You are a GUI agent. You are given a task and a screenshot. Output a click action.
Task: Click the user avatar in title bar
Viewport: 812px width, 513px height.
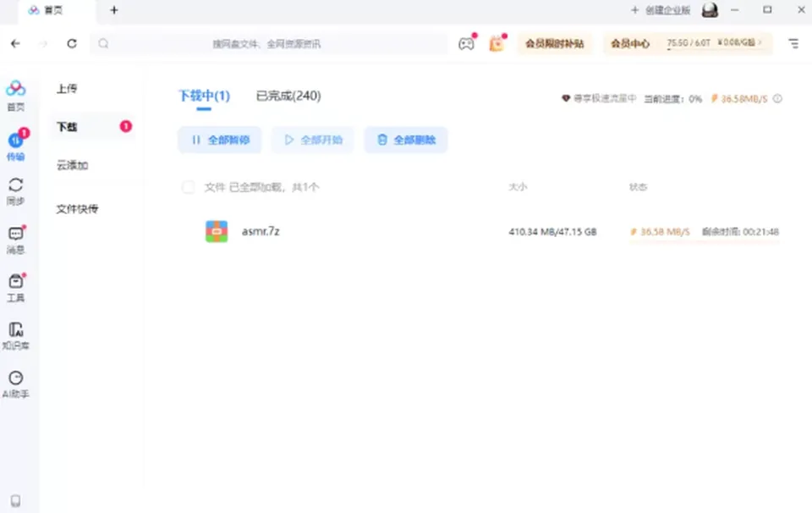[710, 10]
